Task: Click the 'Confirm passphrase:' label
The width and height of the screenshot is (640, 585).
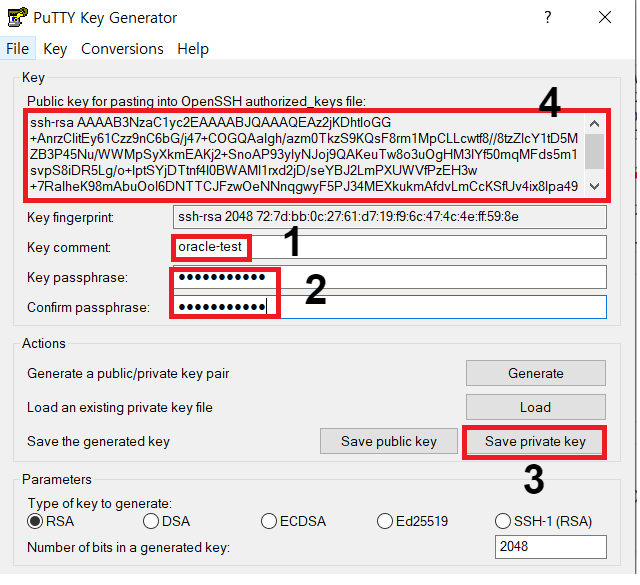Action: click(x=88, y=307)
